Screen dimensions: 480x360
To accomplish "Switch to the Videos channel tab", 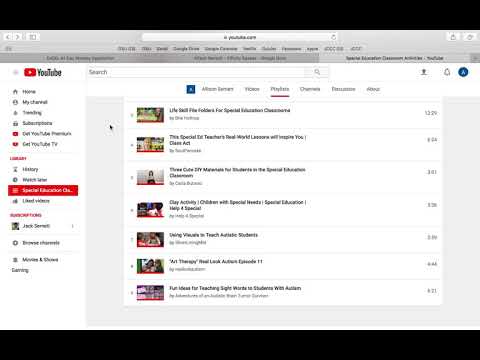I will point(252,89).
